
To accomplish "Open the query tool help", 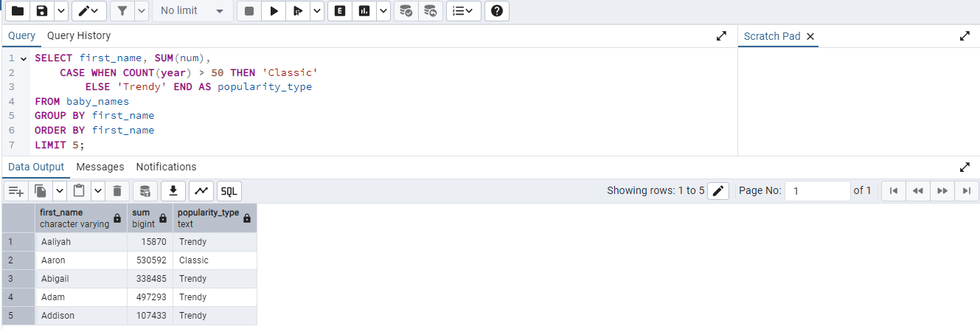I will point(498,11).
